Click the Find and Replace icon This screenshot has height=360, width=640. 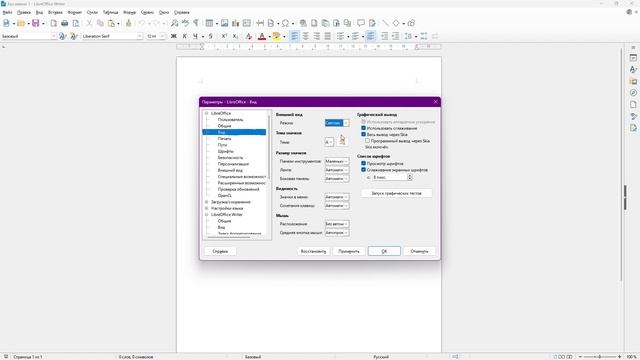pyautogui.click(x=174, y=23)
